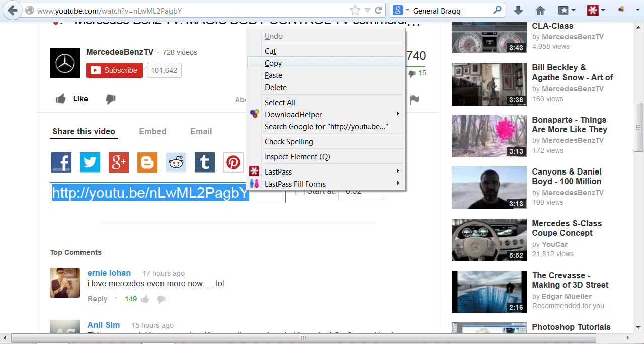Open ernie lohan commenter profile link
The image size is (644, 344).
coord(109,273)
